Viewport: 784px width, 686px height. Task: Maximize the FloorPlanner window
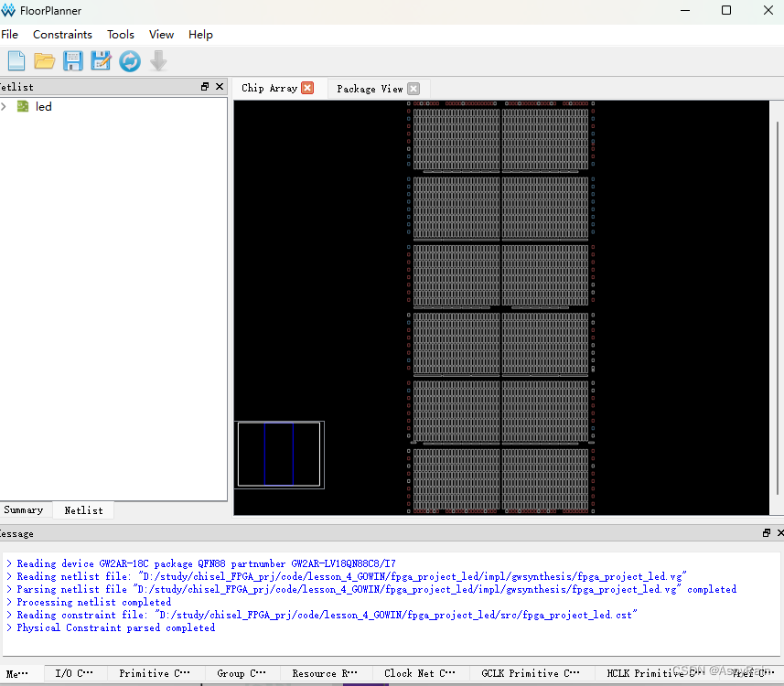[726, 10]
